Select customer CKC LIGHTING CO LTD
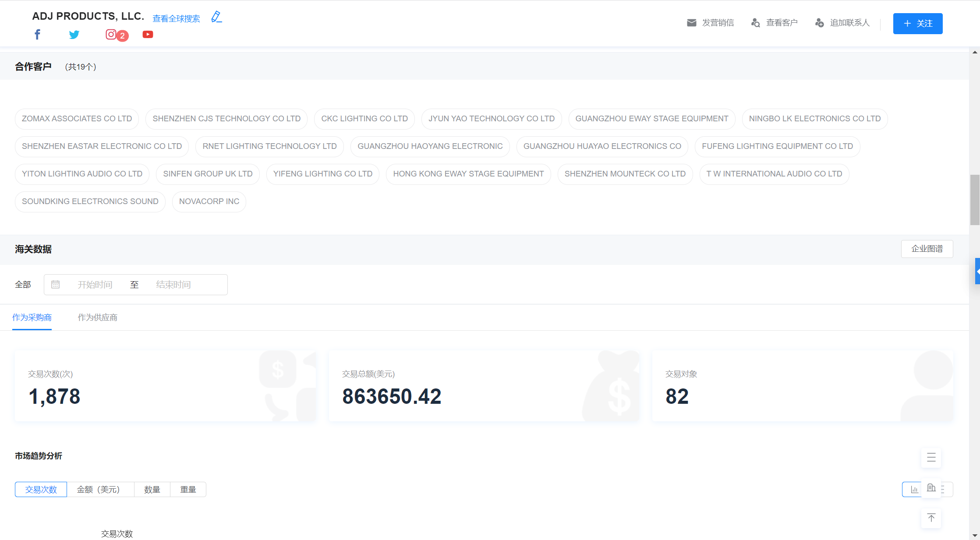 [x=364, y=119]
